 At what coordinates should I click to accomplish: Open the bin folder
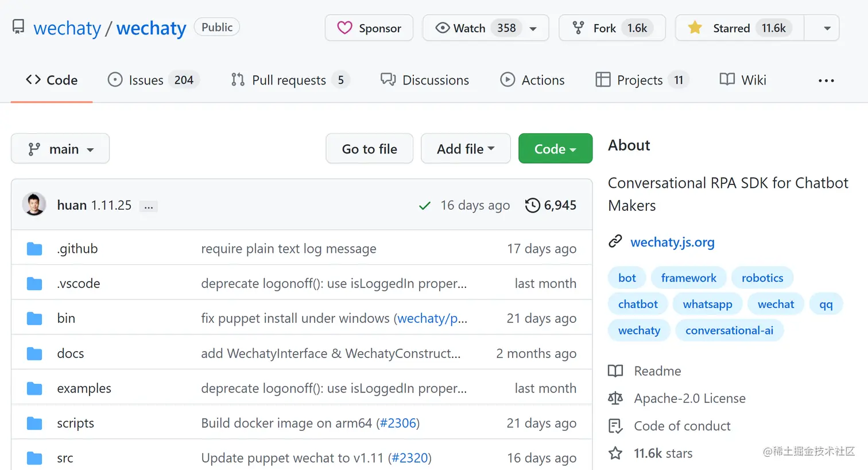pos(66,318)
